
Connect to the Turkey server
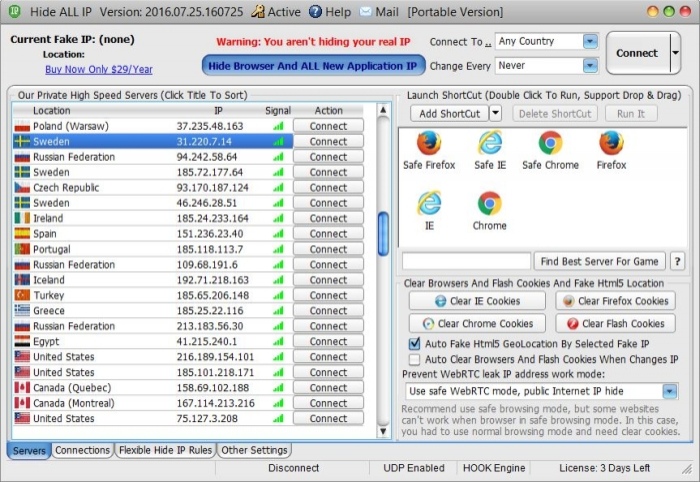tap(329, 295)
